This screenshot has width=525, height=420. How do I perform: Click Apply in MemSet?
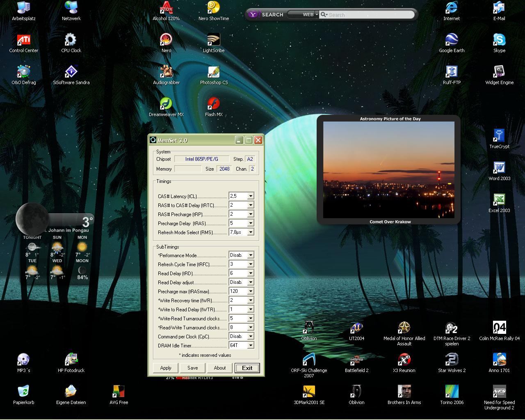(x=166, y=368)
